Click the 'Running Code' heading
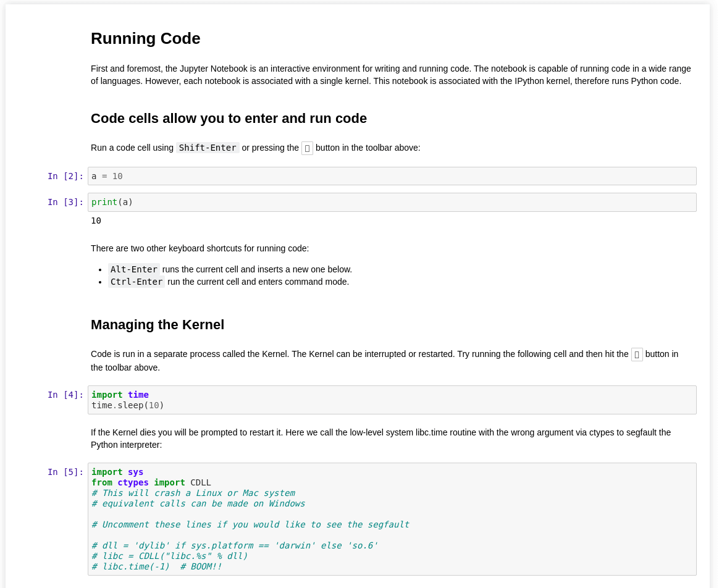 coord(145,38)
